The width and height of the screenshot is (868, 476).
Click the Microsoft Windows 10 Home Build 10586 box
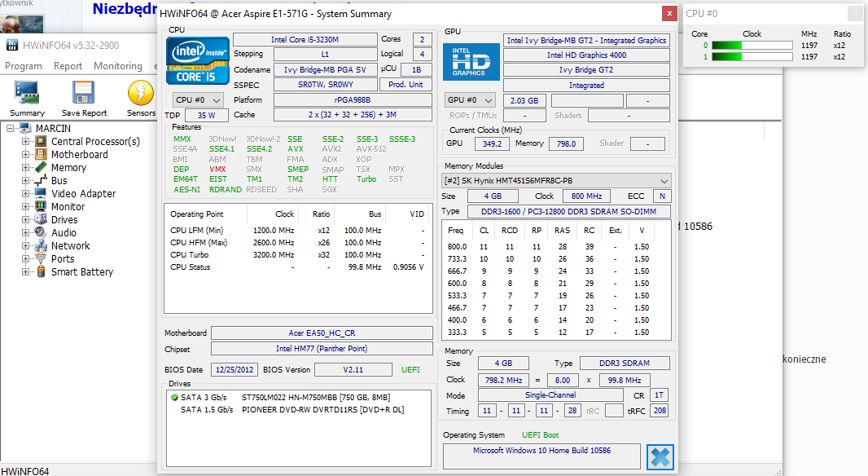[x=542, y=456]
